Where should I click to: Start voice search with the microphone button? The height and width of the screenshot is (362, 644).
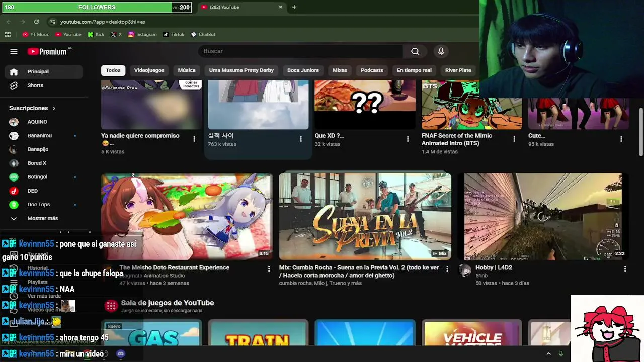click(x=441, y=51)
